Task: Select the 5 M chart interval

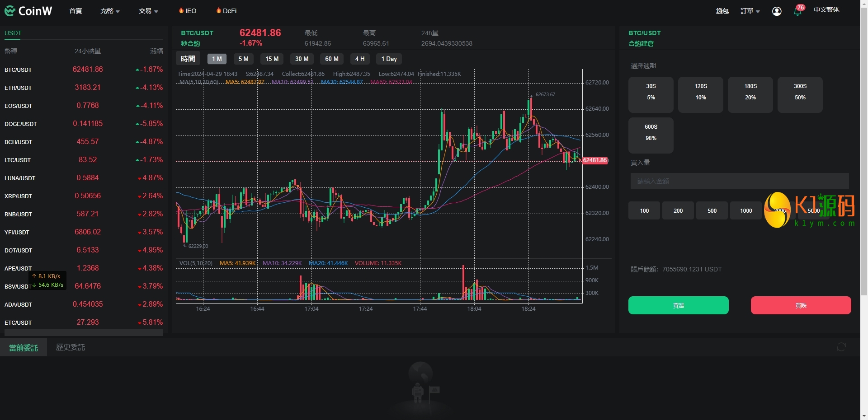Action: (x=244, y=59)
